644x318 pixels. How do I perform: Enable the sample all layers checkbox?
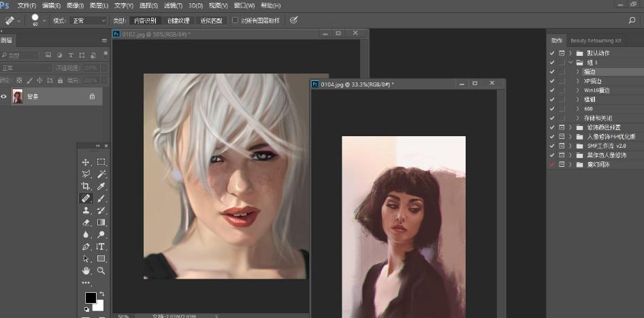click(235, 20)
